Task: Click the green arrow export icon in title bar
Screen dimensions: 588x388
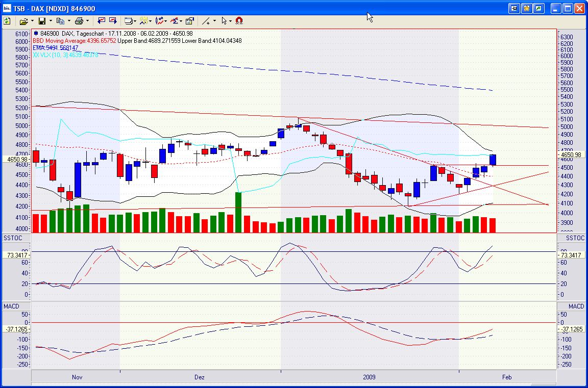Action: pos(539,8)
